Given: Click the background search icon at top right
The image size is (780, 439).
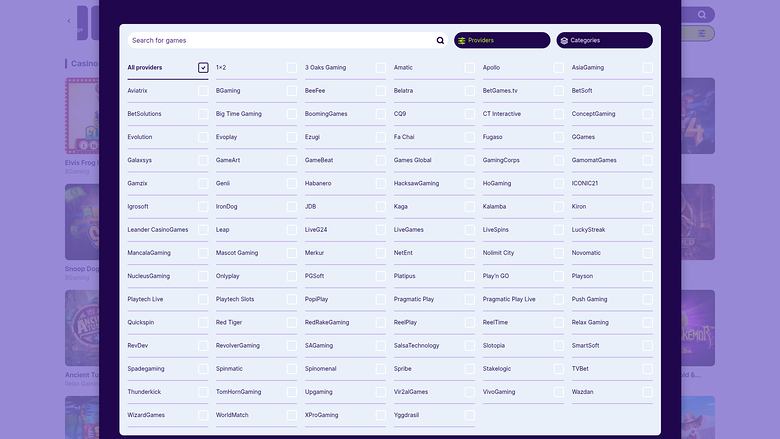Looking at the screenshot, I should 703,15.
